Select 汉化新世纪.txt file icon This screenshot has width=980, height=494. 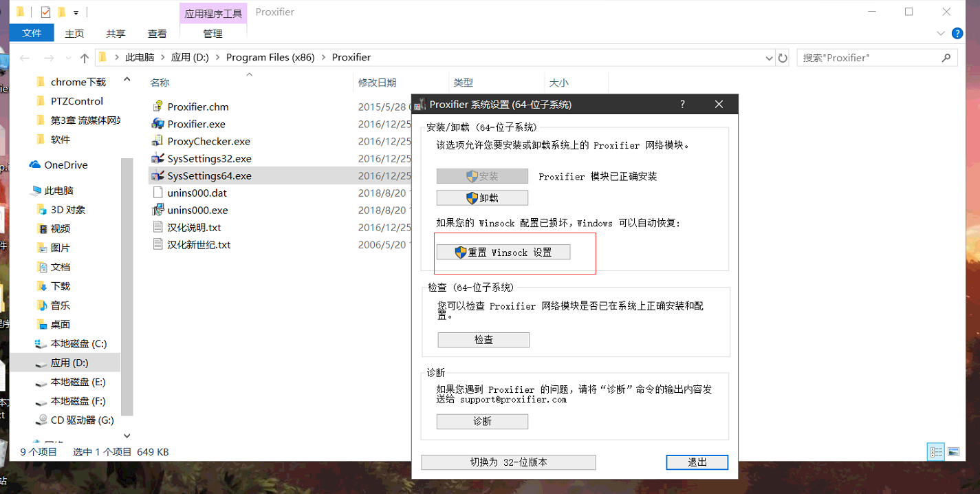click(157, 244)
